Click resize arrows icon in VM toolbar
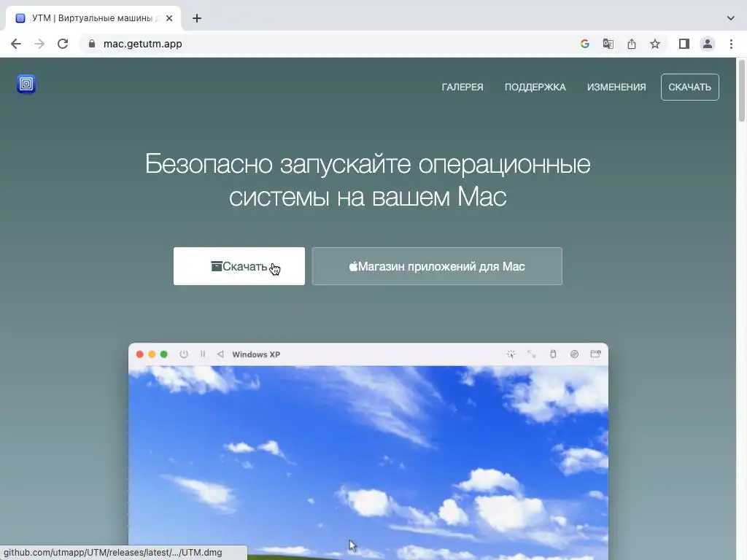Screen dimensions: 747x560 coord(532,354)
